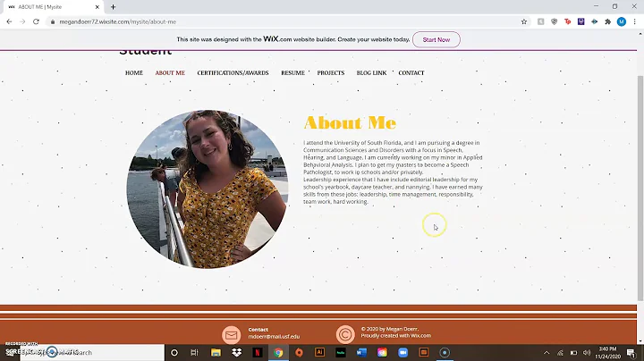The height and width of the screenshot is (361, 644).
Task: Open Hulu from the taskbar
Action: click(341, 352)
